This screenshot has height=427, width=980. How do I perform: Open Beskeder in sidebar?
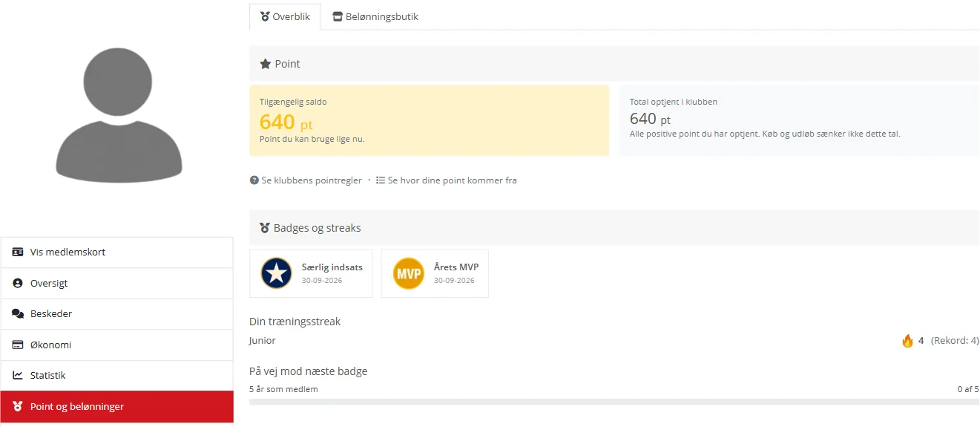117,314
